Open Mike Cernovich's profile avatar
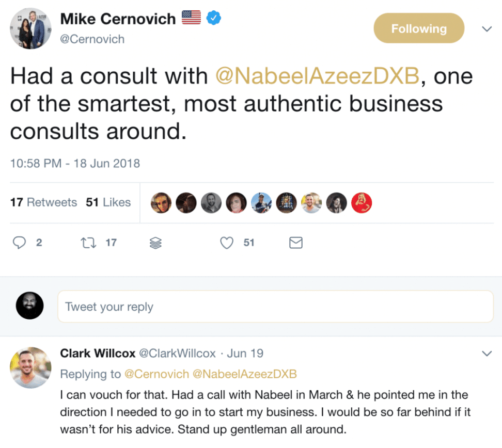The image size is (502, 448). (30, 29)
